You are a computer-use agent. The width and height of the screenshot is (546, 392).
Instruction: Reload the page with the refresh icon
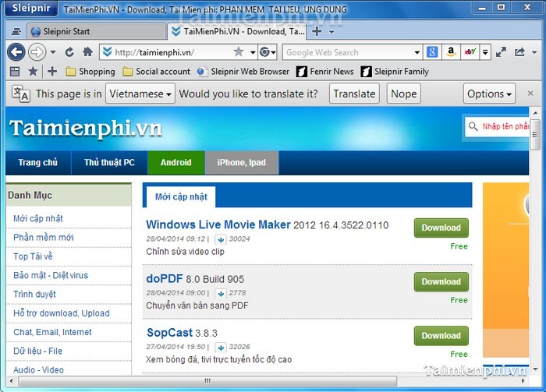pyautogui.click(x=69, y=52)
